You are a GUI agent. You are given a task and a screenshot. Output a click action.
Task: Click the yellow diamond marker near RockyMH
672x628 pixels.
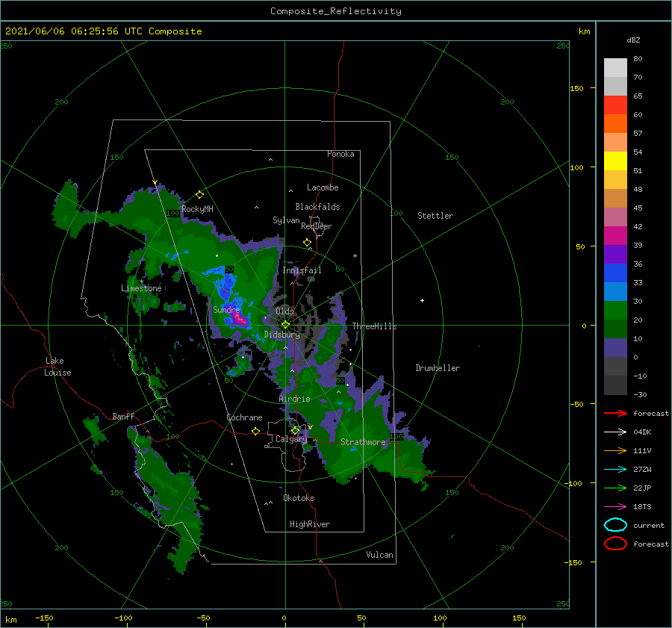(x=199, y=195)
